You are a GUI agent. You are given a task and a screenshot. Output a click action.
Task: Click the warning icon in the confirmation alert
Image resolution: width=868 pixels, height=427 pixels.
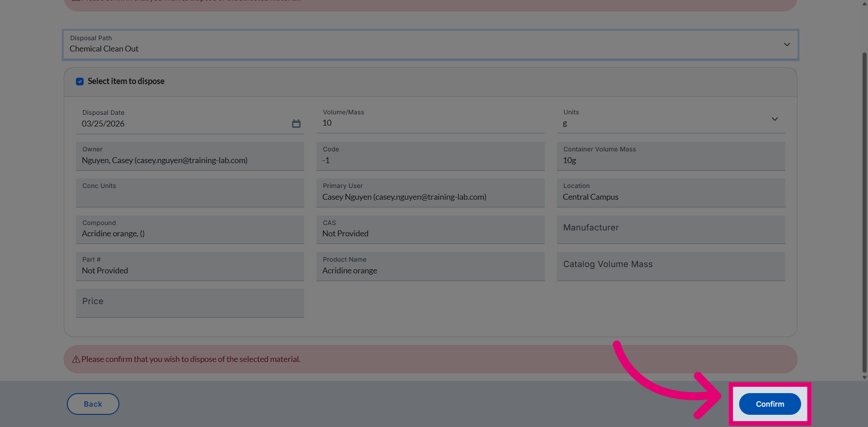click(x=76, y=359)
